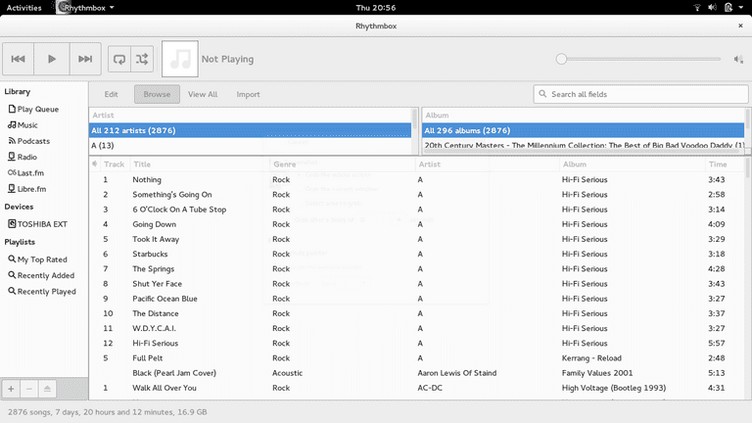Select artist A (13) in the browser

point(250,145)
